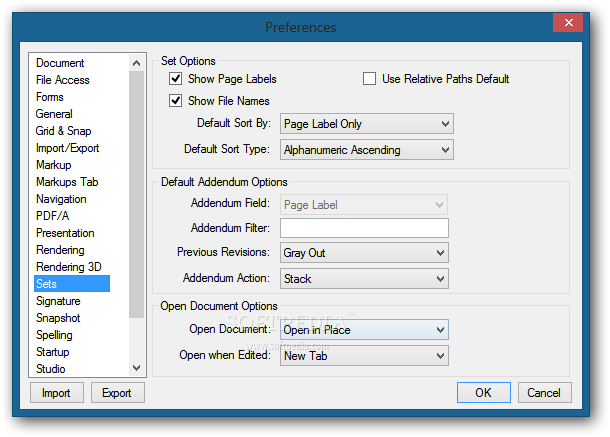This screenshot has width=610, height=437.
Task: Click the category list scroll down arrow
Action: point(137,368)
